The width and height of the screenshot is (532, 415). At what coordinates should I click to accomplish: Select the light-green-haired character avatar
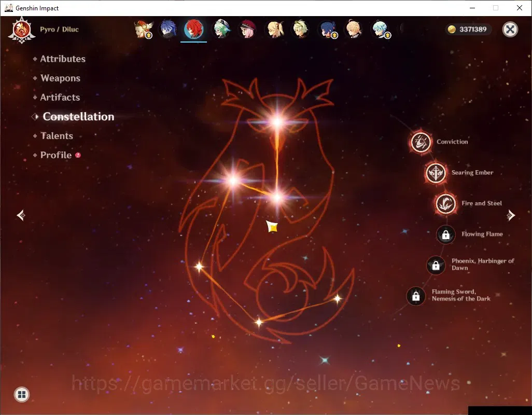tap(300, 29)
